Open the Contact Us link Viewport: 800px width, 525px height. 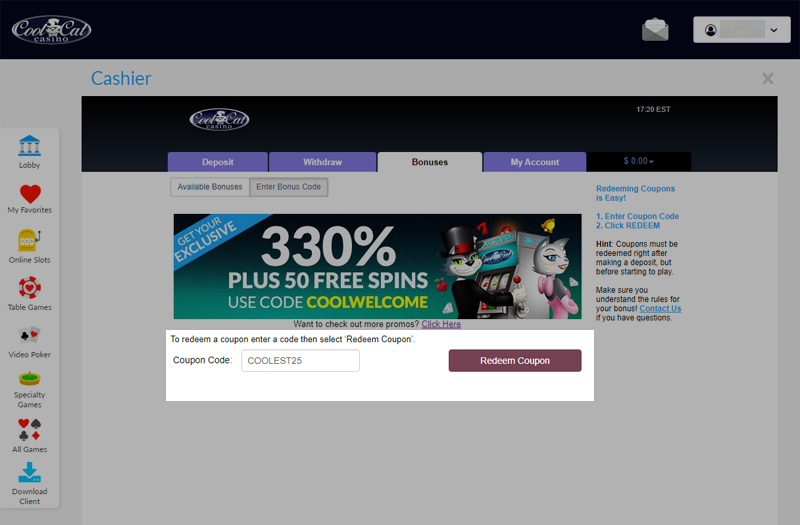point(660,309)
